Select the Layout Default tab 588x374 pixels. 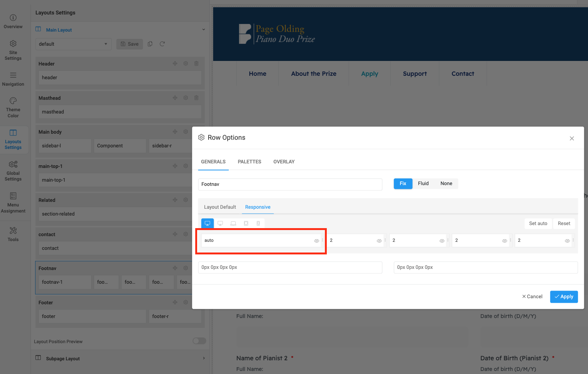(x=220, y=207)
